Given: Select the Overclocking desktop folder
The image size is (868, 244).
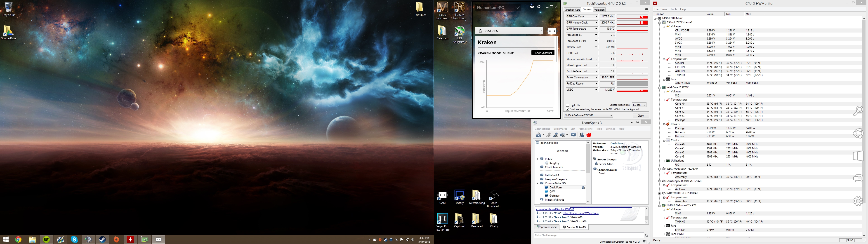Looking at the screenshot, I should tap(476, 197).
